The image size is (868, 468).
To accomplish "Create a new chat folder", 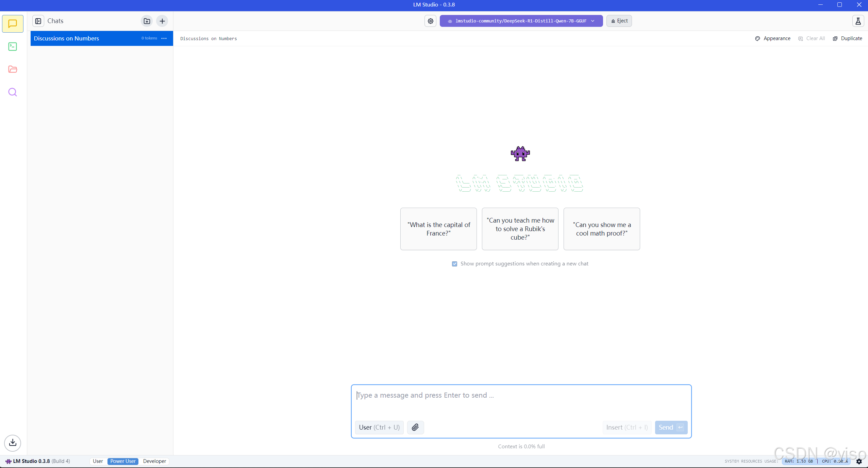I will point(147,21).
